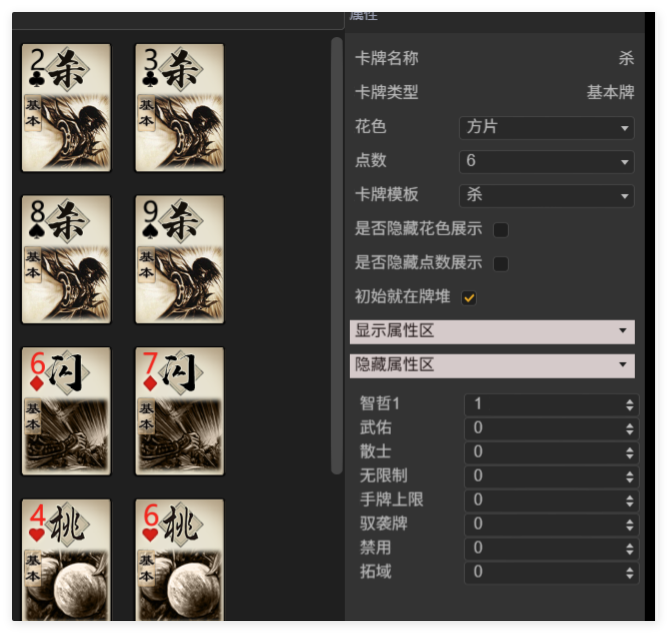Select the 8 of spades 杀 card
Viewport: 670px width, 633px height.
[66, 259]
